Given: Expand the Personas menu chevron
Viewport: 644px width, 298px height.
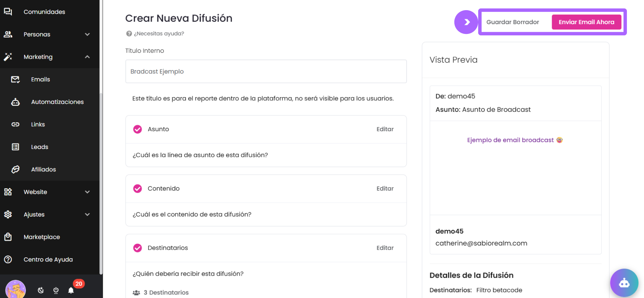Looking at the screenshot, I should pyautogui.click(x=87, y=34).
